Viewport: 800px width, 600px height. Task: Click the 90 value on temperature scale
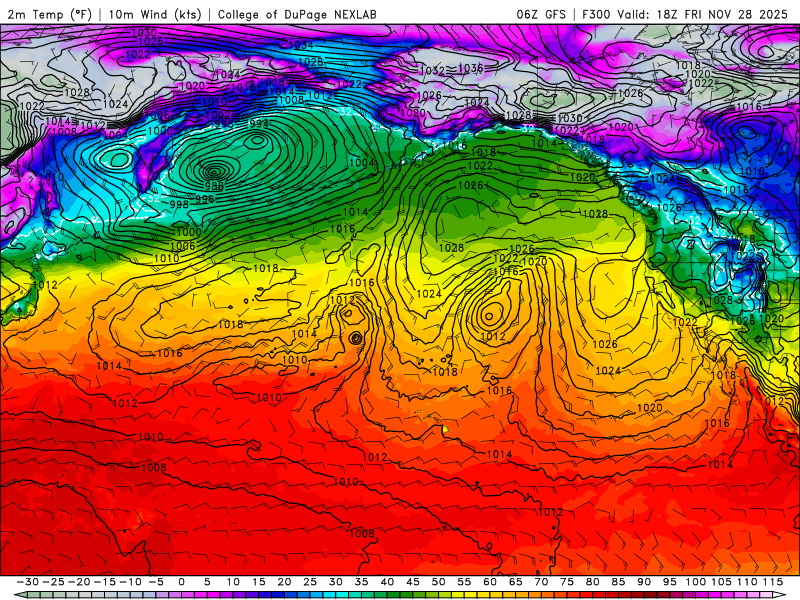click(644, 582)
